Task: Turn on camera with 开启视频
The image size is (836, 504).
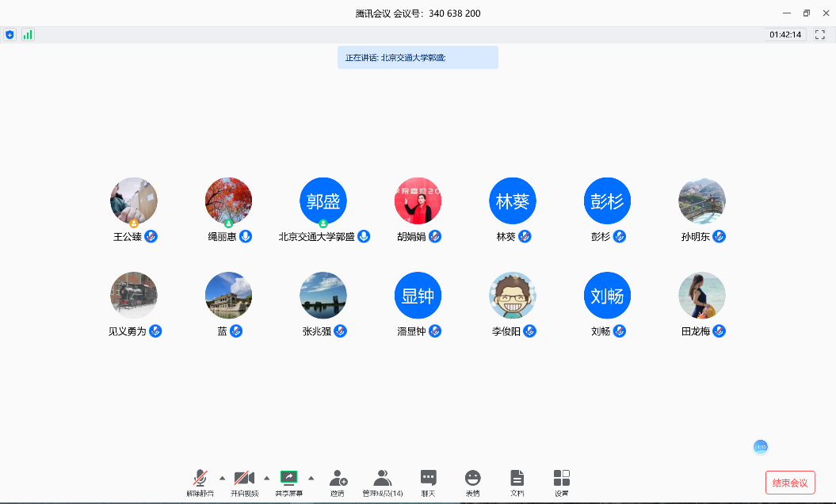Action: [244, 478]
